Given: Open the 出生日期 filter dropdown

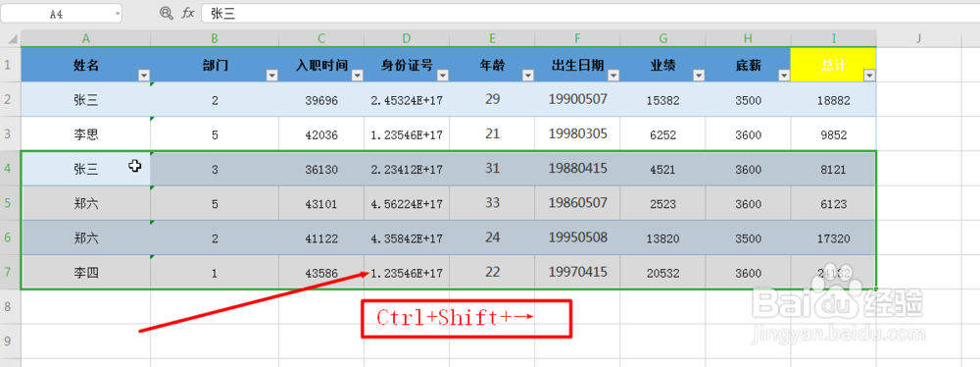Looking at the screenshot, I should 613,76.
